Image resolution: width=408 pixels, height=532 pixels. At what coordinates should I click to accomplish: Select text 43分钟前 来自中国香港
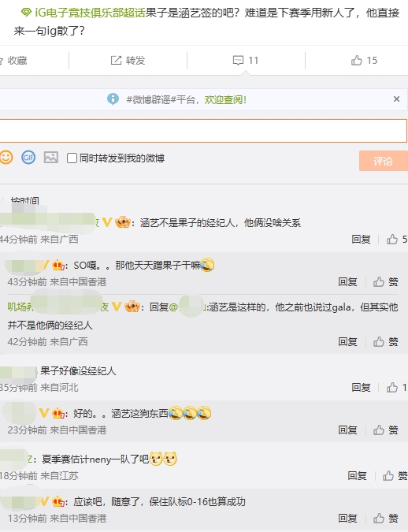point(57,282)
